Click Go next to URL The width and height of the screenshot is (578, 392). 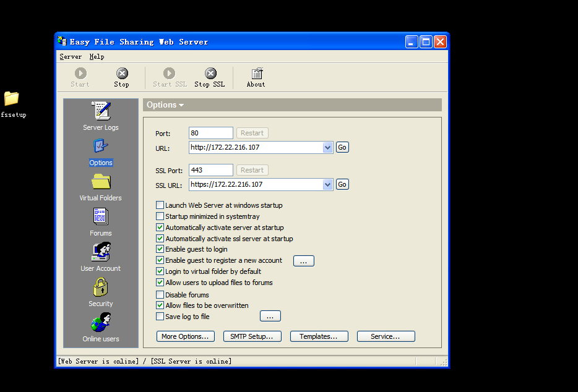point(342,147)
